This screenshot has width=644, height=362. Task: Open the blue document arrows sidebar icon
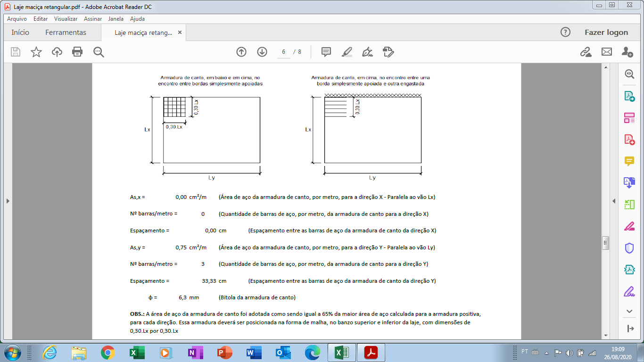click(629, 183)
